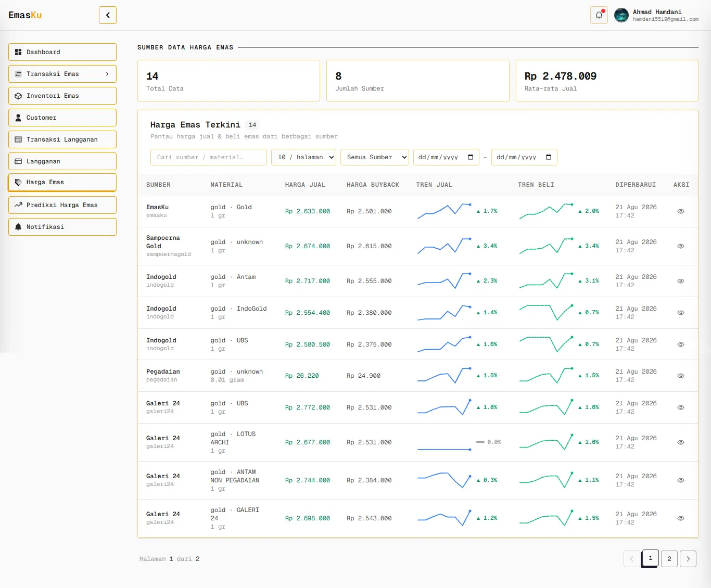
Task: Open the start date field's calendar picker
Action: click(x=471, y=157)
